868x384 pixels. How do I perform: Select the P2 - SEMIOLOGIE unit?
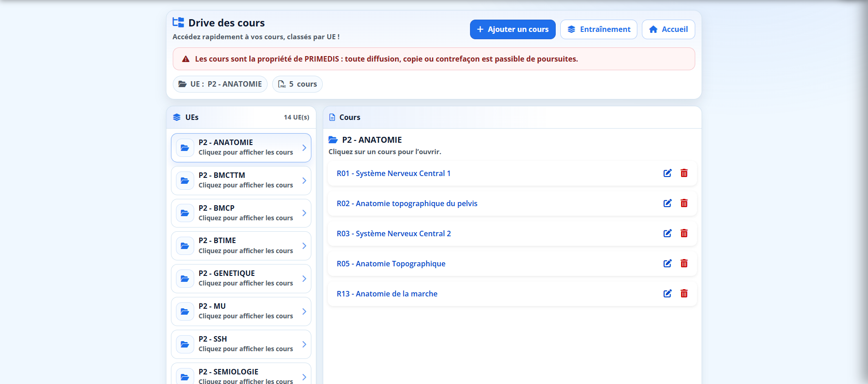tap(241, 375)
